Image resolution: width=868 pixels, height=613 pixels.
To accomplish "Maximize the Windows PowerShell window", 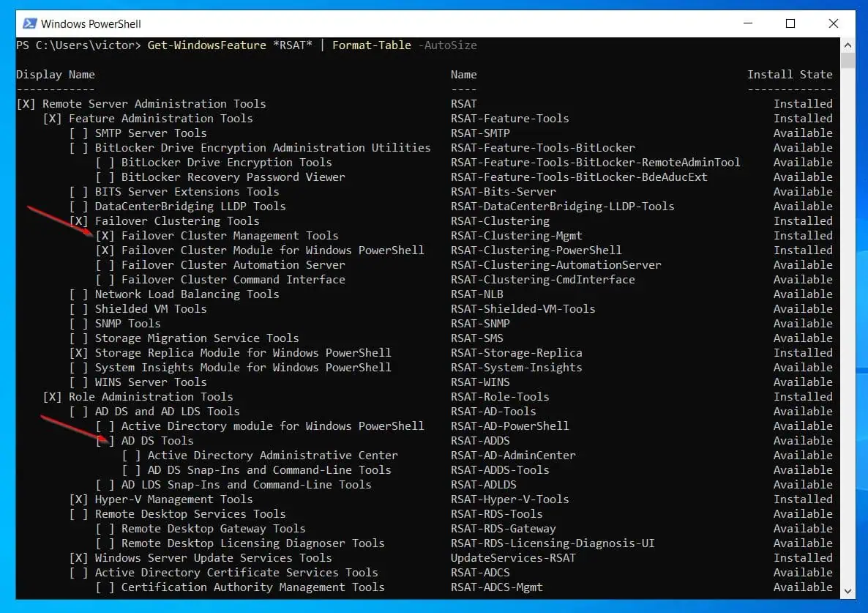I will 790,23.
